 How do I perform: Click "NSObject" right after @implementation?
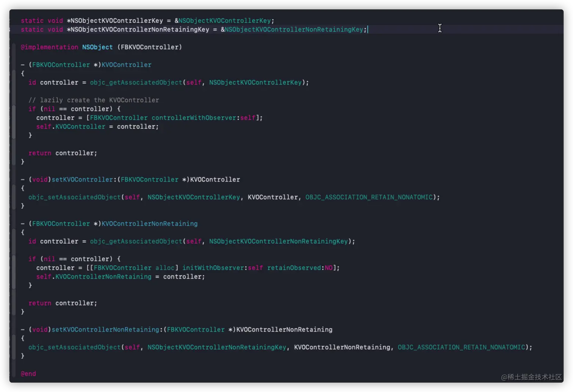coord(97,47)
